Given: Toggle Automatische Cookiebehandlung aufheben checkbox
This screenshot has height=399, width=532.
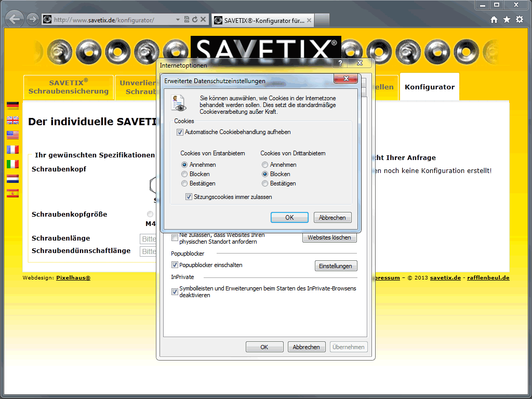Looking at the screenshot, I should pyautogui.click(x=180, y=132).
